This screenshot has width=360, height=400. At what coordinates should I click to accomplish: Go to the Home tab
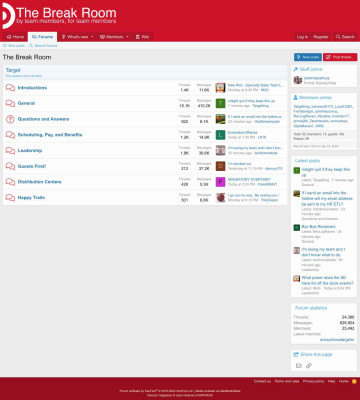tap(15, 37)
